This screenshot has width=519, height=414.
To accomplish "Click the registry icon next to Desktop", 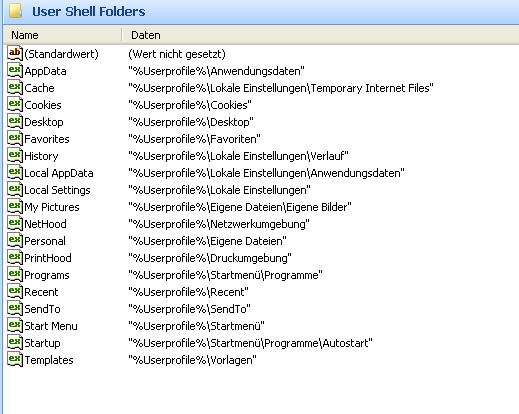I will (15, 121).
